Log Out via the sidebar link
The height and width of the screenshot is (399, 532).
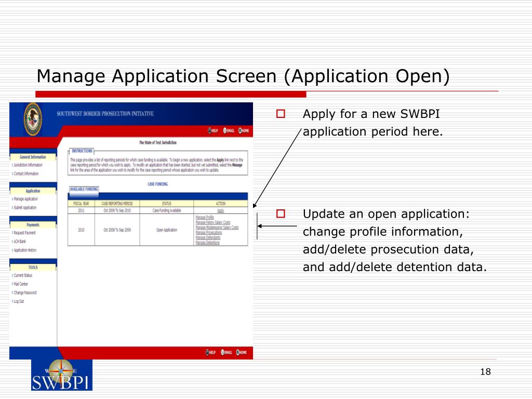(19, 301)
